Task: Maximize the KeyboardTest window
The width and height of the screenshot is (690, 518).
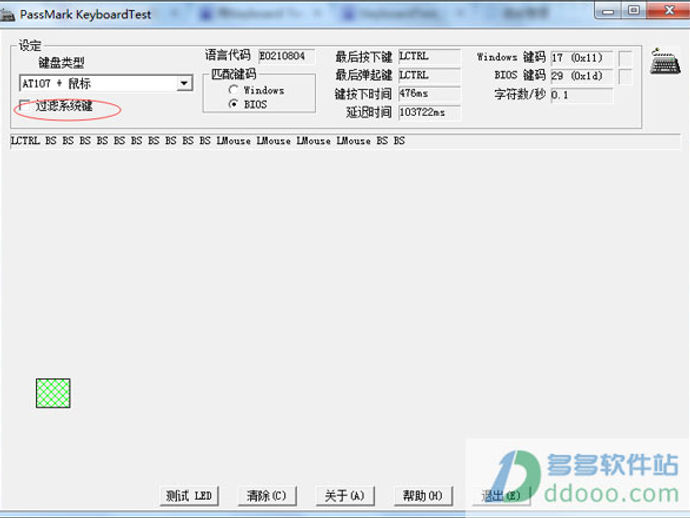Action: (634, 11)
